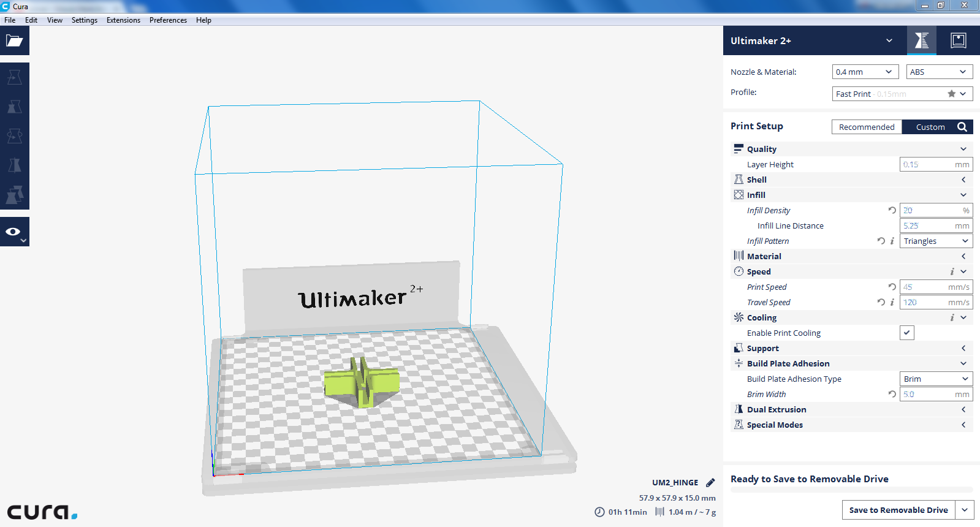Image resolution: width=980 pixels, height=527 pixels.
Task: Open file using the folder icon
Action: coord(15,41)
